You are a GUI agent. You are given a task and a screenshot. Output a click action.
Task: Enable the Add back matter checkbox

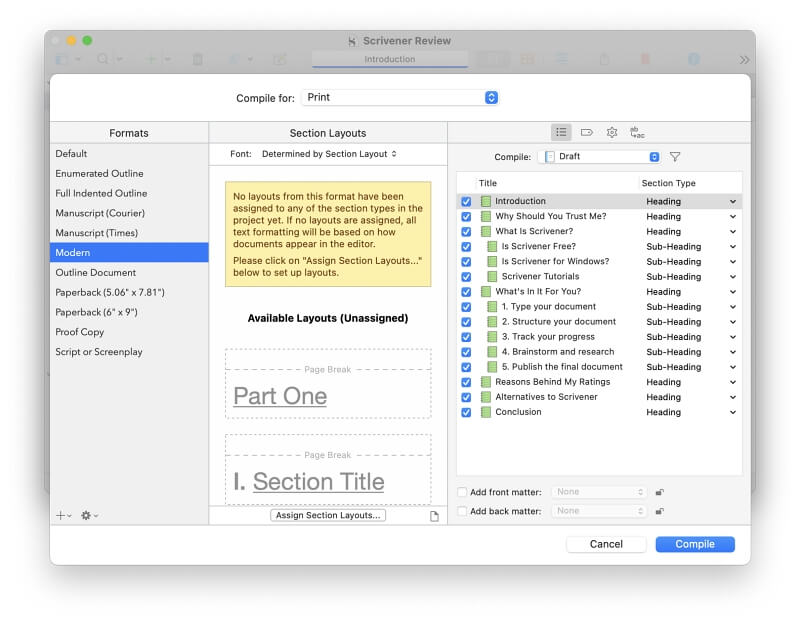[462, 511]
